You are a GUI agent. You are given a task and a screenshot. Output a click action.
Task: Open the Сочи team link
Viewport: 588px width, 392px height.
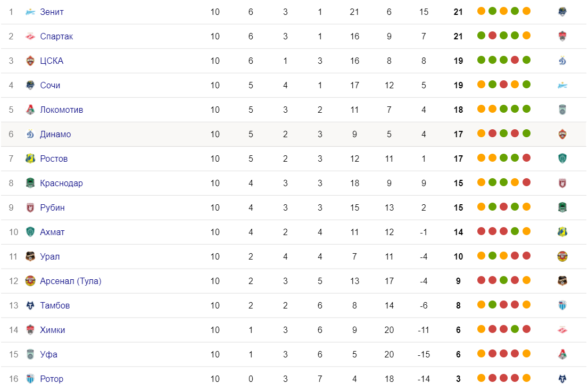pos(50,86)
